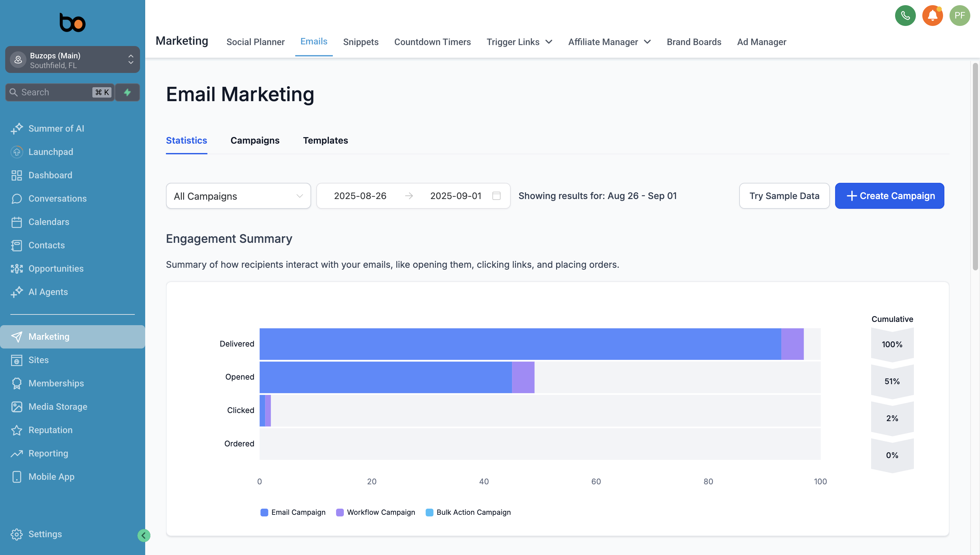Click the Create Campaign button

[x=889, y=196]
